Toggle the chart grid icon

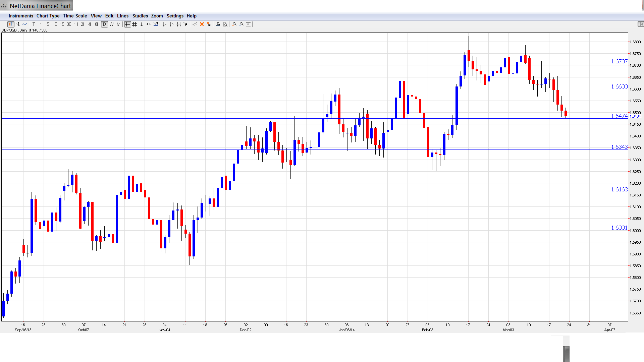click(135, 24)
